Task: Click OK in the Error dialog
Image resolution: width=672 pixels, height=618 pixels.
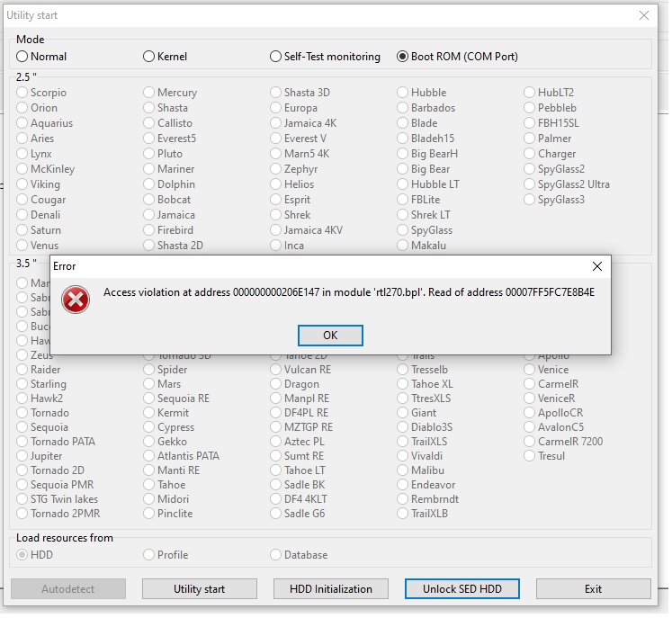Action: 332,336
